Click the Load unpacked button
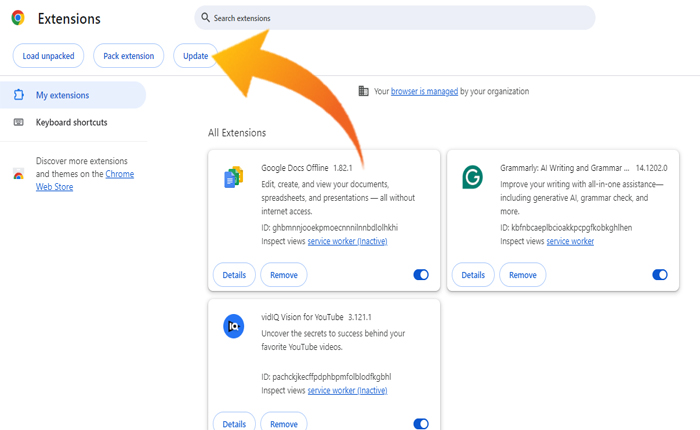 pos(47,56)
